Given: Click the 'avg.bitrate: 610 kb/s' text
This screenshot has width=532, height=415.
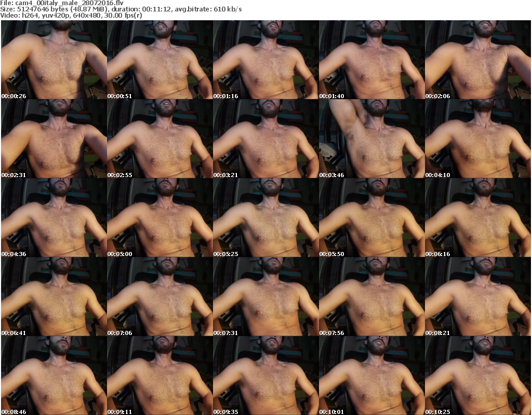Looking at the screenshot, I should tap(208, 9).
